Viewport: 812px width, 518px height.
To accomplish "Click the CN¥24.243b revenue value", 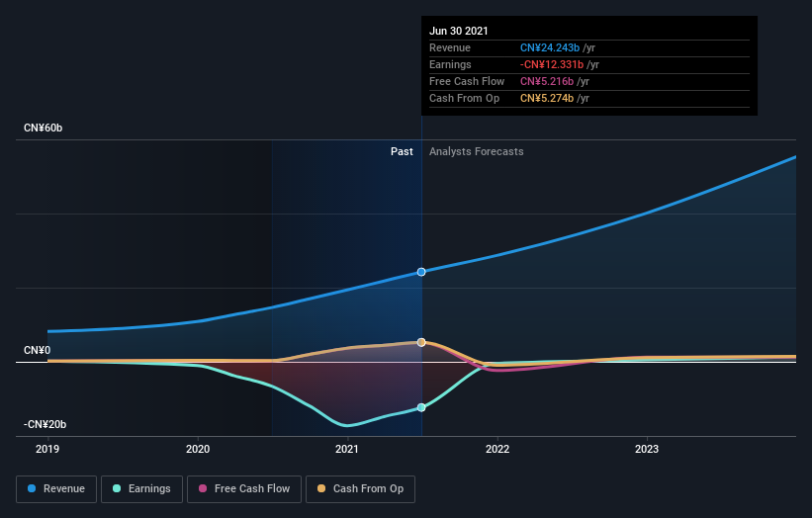I will pos(550,47).
